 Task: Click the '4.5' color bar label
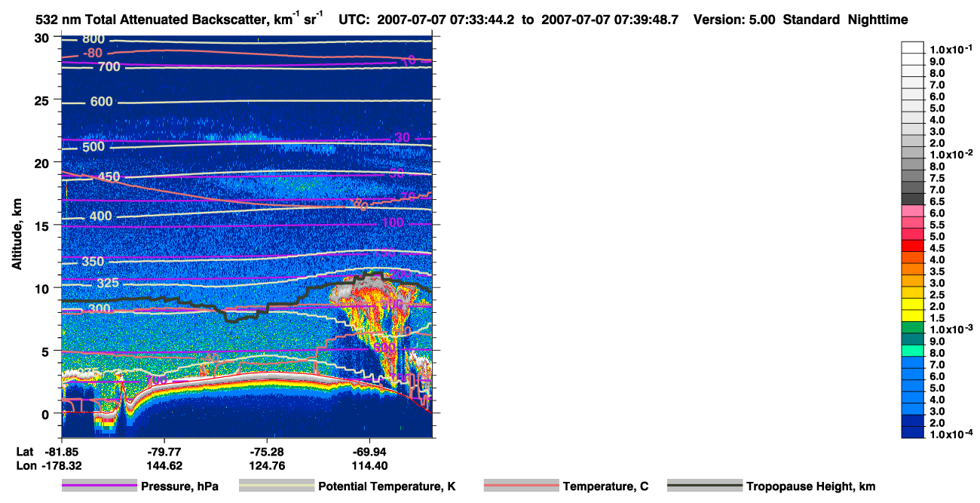coord(938,248)
